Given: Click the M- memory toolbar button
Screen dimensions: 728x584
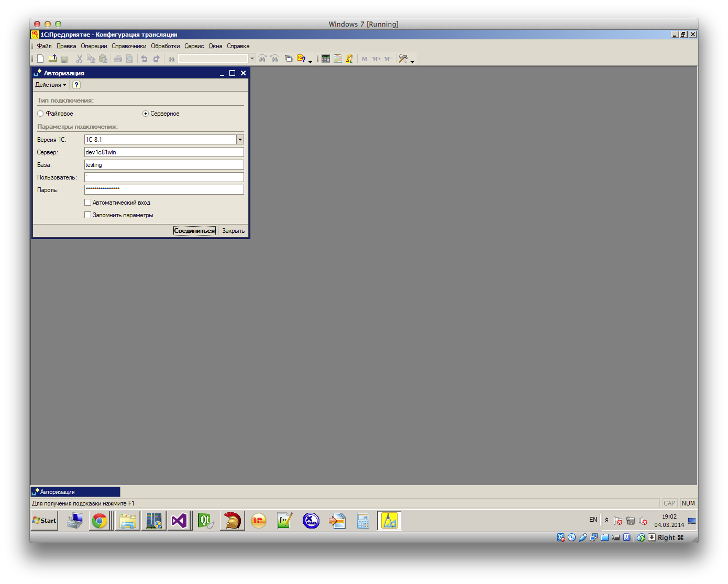Looking at the screenshot, I should pos(389,59).
